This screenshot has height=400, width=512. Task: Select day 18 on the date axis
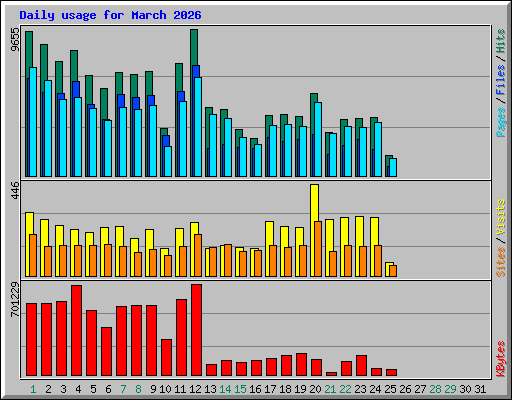coord(285,389)
